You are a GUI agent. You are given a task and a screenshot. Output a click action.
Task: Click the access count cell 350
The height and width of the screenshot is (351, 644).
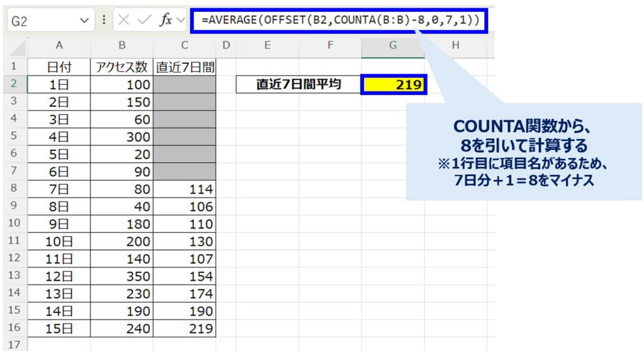click(122, 276)
